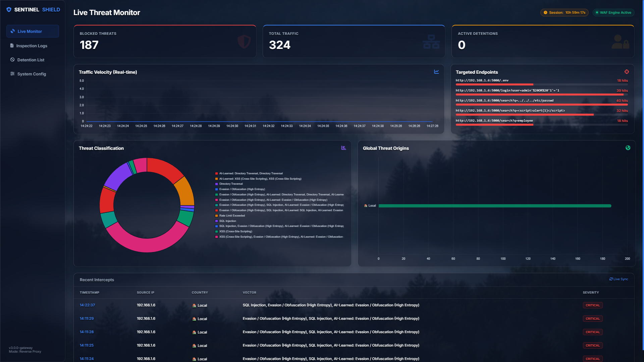Screen dimensions: 644x362
Task: Click the line chart icon in Traffic Velocity
Action: [436, 72]
